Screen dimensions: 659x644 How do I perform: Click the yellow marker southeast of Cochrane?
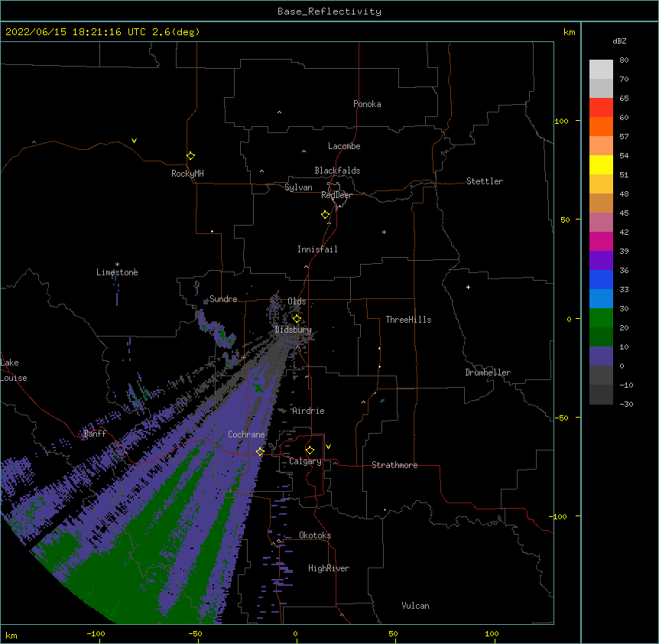(x=260, y=451)
